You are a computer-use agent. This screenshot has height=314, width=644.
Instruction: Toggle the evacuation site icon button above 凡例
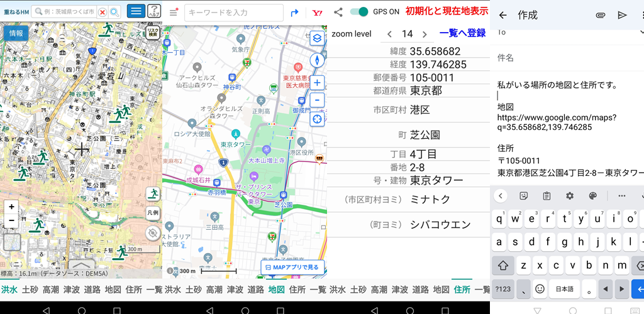coord(153,194)
